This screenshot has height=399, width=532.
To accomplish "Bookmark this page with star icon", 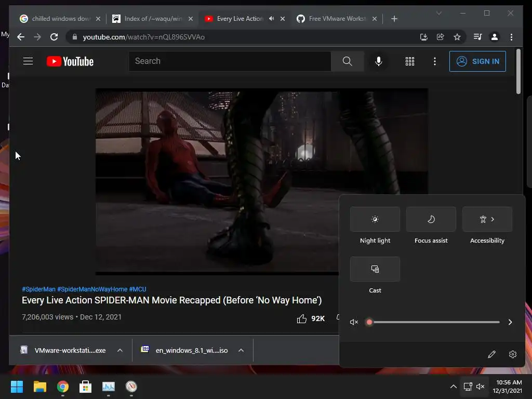I will 457,37.
